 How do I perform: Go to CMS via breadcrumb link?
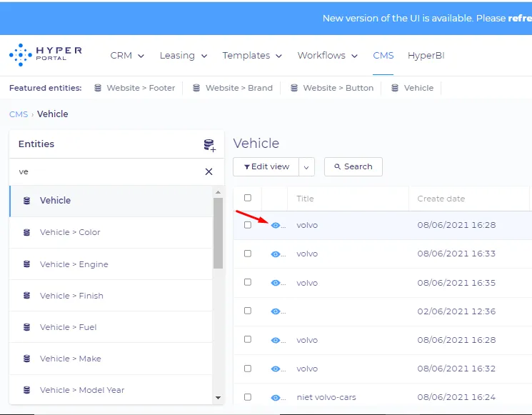point(19,114)
